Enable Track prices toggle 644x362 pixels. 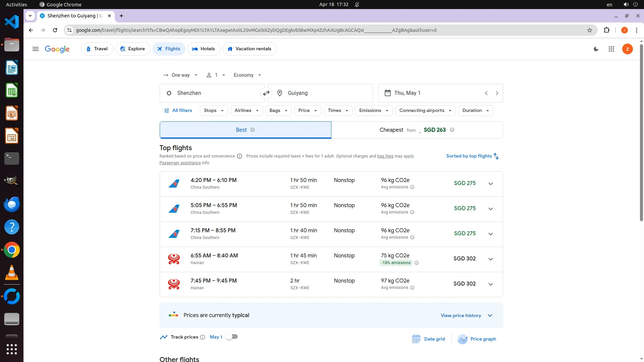pyautogui.click(x=231, y=337)
